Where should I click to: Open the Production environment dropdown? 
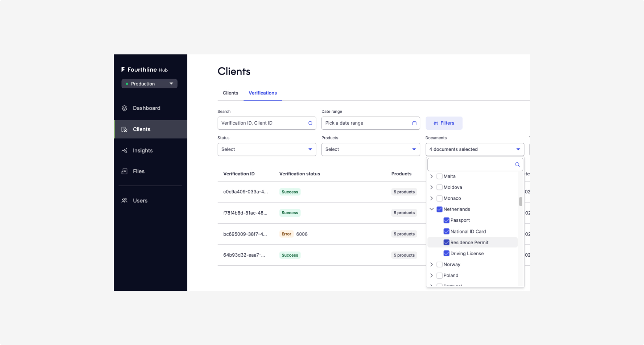coord(149,84)
